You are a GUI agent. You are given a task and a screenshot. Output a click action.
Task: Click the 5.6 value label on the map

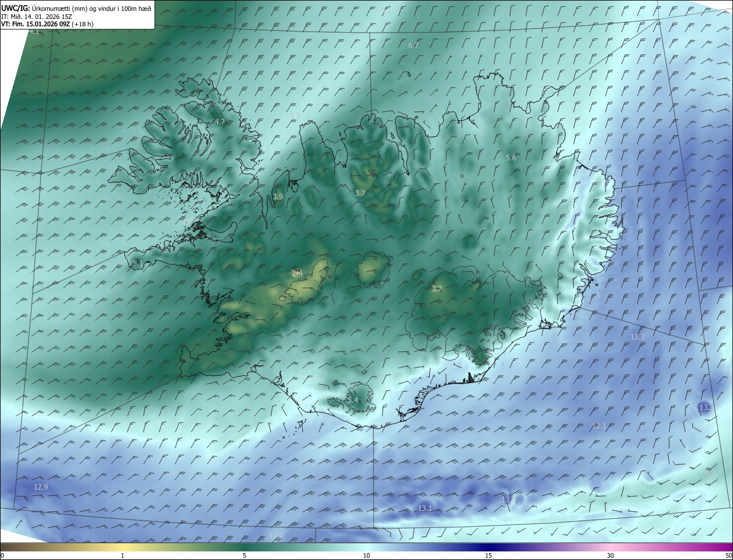[x=511, y=157]
